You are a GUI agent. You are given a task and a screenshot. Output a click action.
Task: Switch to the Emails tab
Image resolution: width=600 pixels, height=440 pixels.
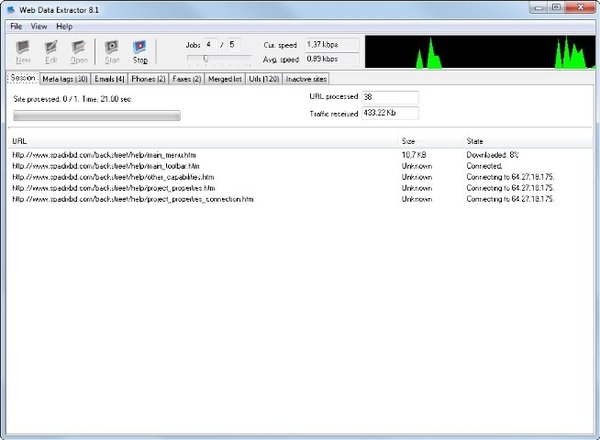(x=109, y=79)
